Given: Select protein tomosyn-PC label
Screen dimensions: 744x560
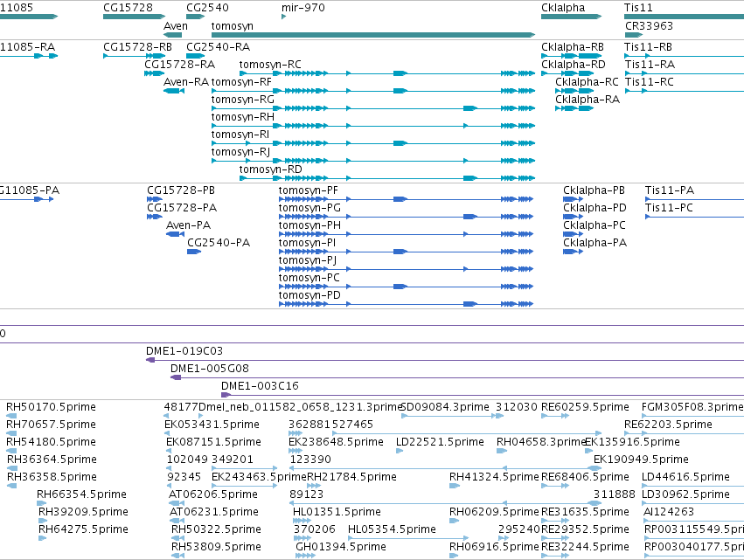Looking at the screenshot, I should point(309,278).
